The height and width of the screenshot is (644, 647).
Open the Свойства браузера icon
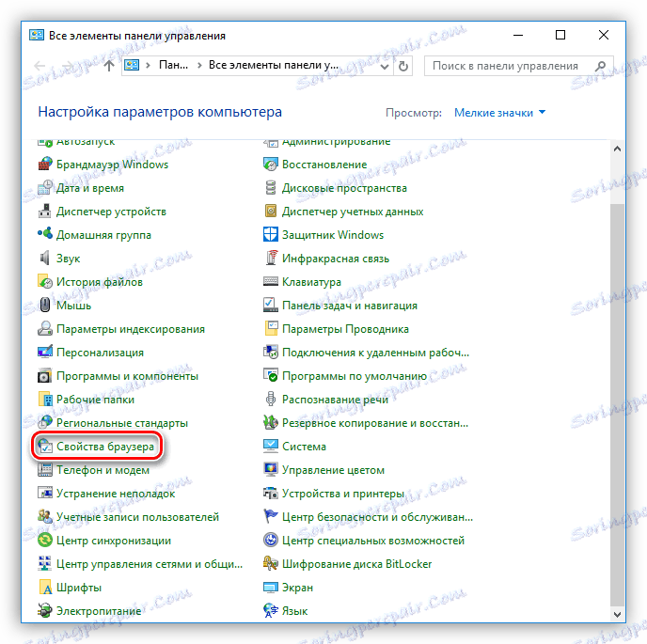(x=45, y=447)
